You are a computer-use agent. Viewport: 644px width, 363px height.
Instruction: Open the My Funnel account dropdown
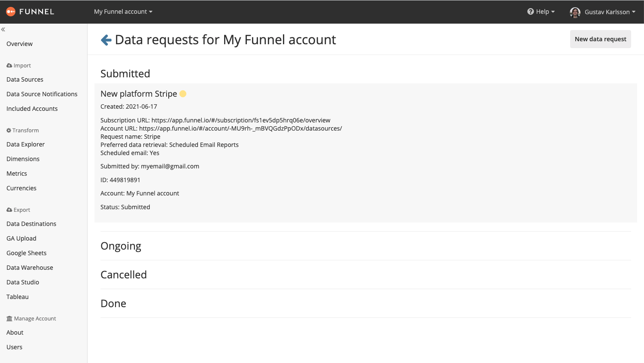[123, 12]
